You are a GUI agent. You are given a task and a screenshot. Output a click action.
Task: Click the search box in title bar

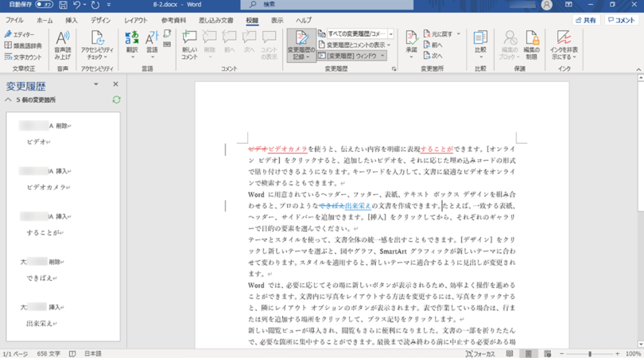[x=327, y=5]
